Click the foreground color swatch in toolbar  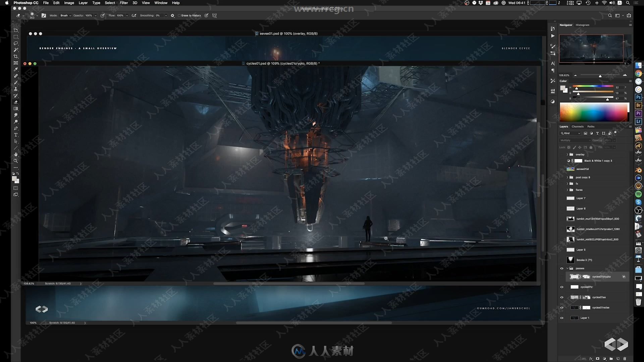click(x=14, y=179)
